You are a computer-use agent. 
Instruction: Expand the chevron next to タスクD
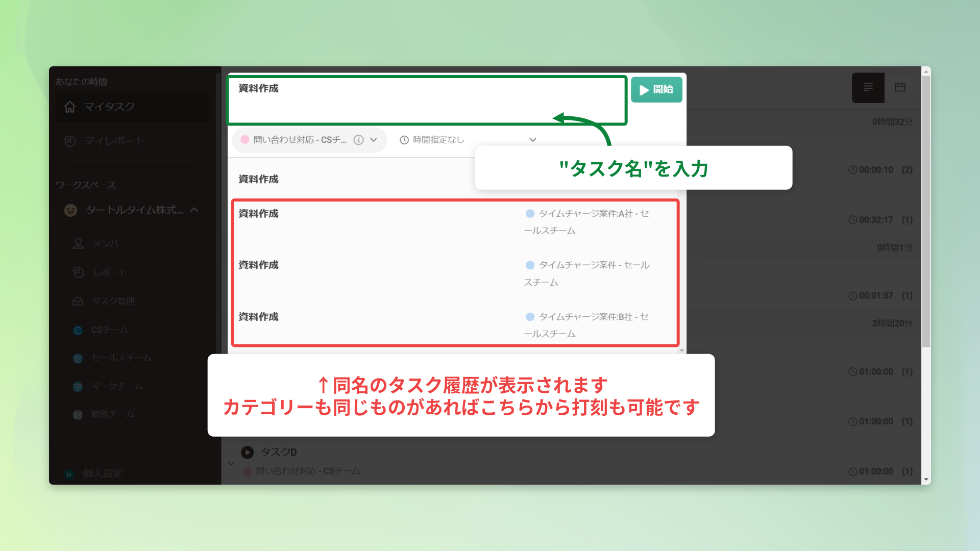coord(231,463)
